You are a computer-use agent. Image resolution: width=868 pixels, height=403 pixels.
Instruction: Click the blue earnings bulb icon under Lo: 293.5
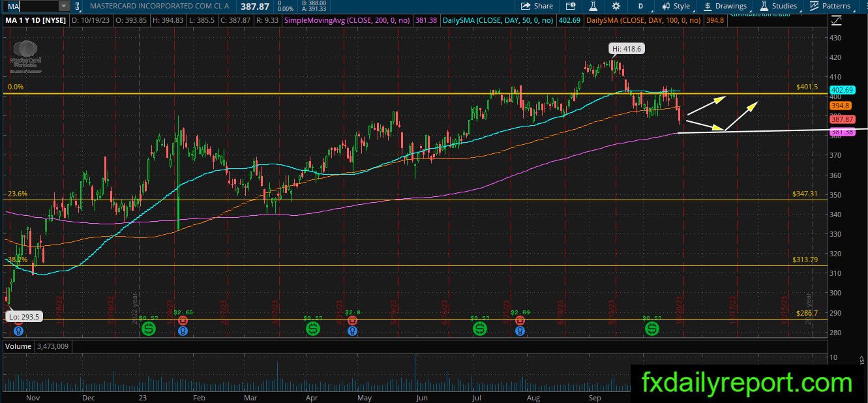[x=18, y=331]
